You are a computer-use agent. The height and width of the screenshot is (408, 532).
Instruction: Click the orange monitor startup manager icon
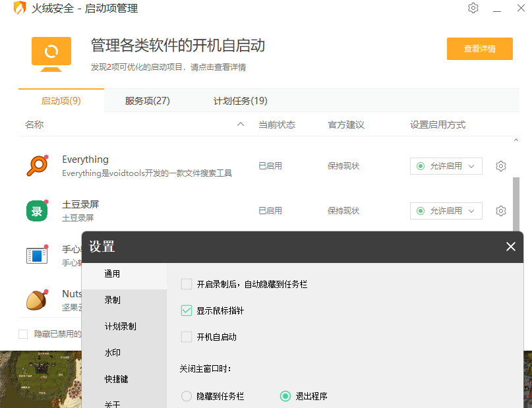pos(51,54)
